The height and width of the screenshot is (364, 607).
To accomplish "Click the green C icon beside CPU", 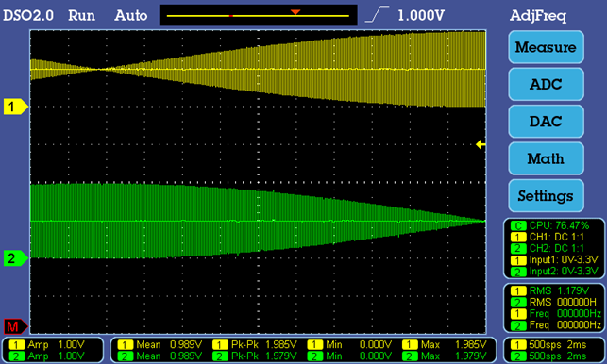I will (x=518, y=225).
